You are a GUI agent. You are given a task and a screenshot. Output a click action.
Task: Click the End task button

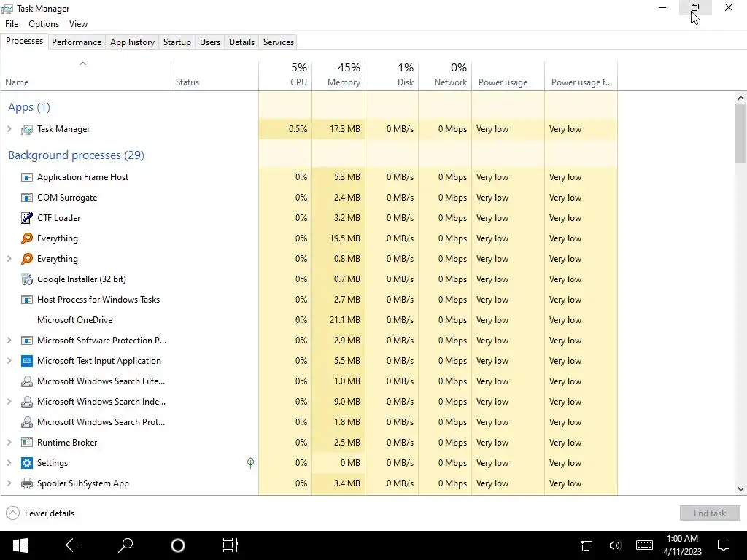coord(710,513)
